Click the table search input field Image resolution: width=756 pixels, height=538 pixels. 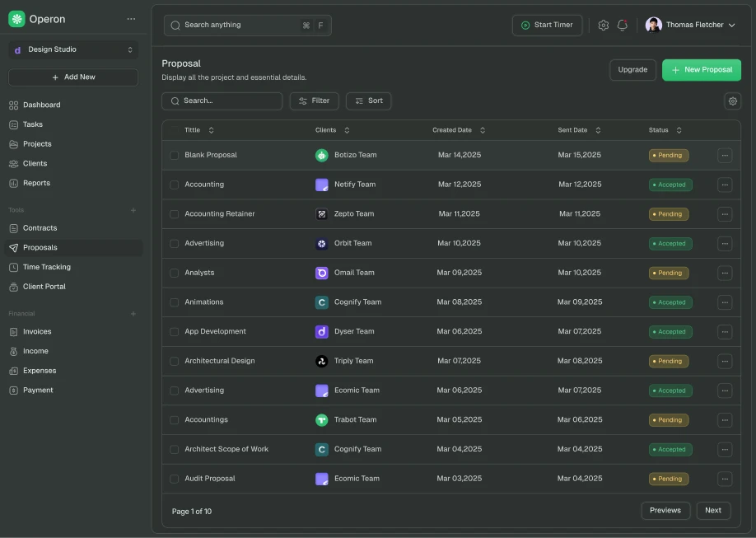pyautogui.click(x=222, y=101)
